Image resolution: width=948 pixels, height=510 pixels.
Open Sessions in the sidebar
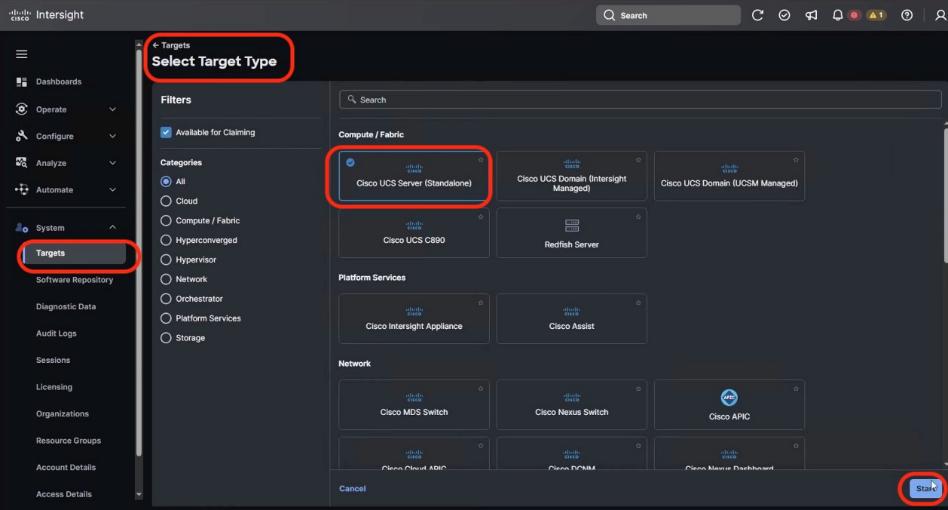[x=53, y=360]
